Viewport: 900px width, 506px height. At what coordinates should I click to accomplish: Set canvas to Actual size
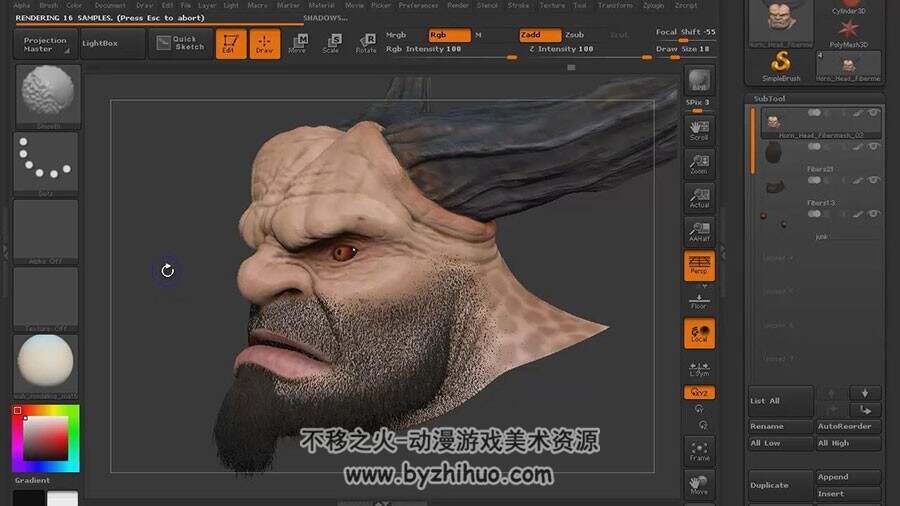[699, 198]
